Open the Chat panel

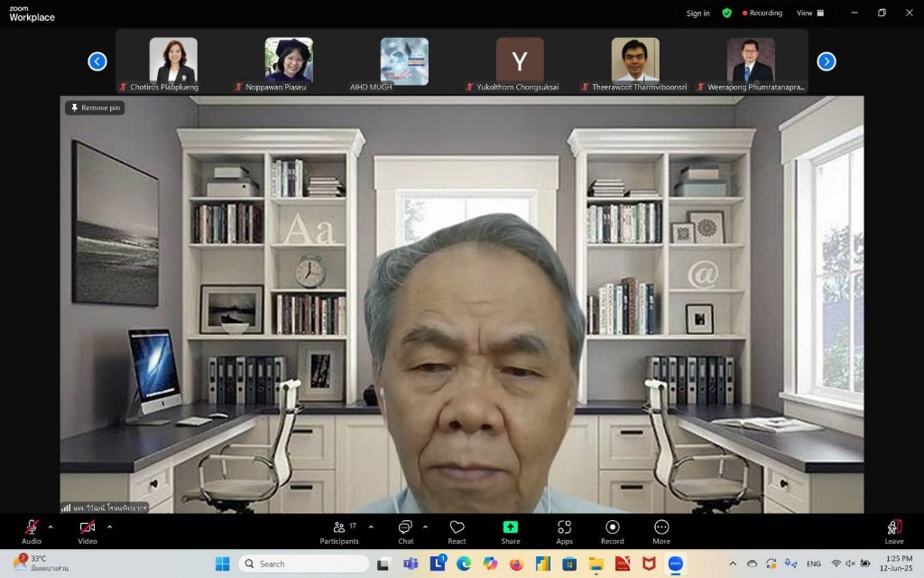coord(405,531)
